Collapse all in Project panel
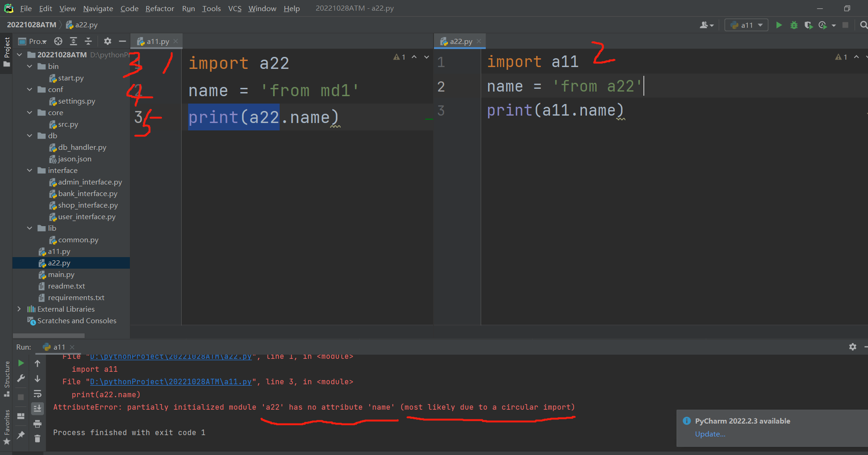The image size is (868, 455). coord(88,41)
